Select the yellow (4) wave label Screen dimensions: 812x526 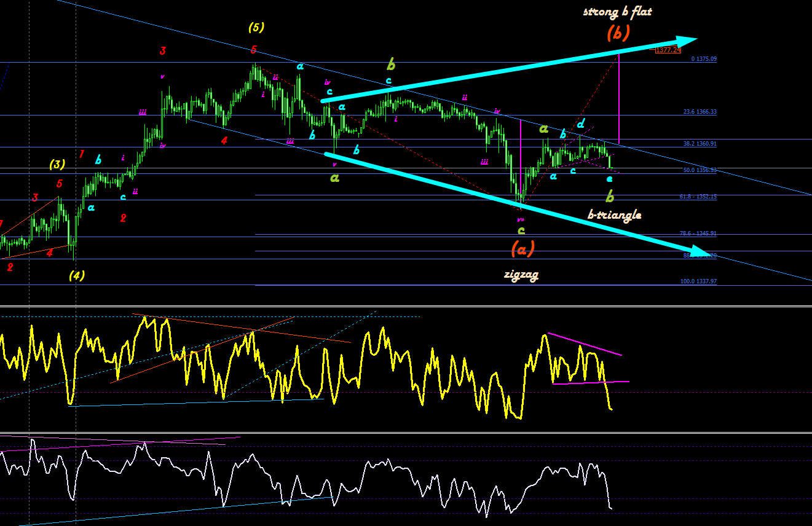(x=76, y=275)
